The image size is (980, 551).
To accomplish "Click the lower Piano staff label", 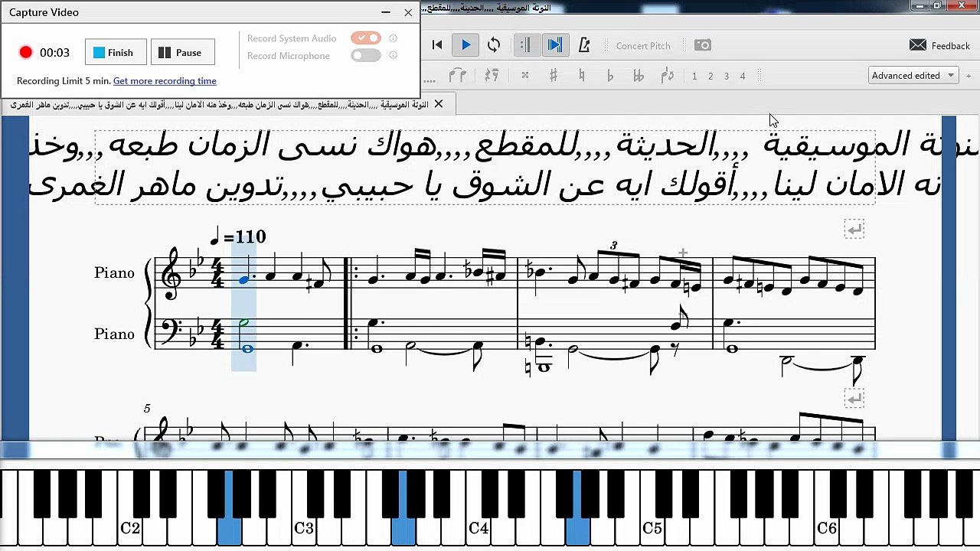I will coord(114,334).
